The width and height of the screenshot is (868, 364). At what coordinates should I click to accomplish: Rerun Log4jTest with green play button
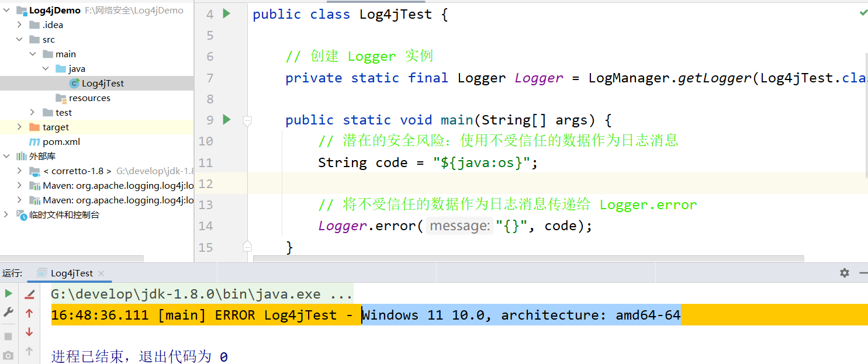(x=8, y=293)
